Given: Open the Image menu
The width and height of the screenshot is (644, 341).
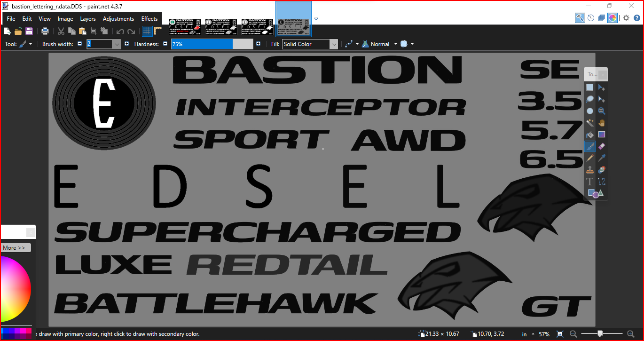Looking at the screenshot, I should 65,19.
